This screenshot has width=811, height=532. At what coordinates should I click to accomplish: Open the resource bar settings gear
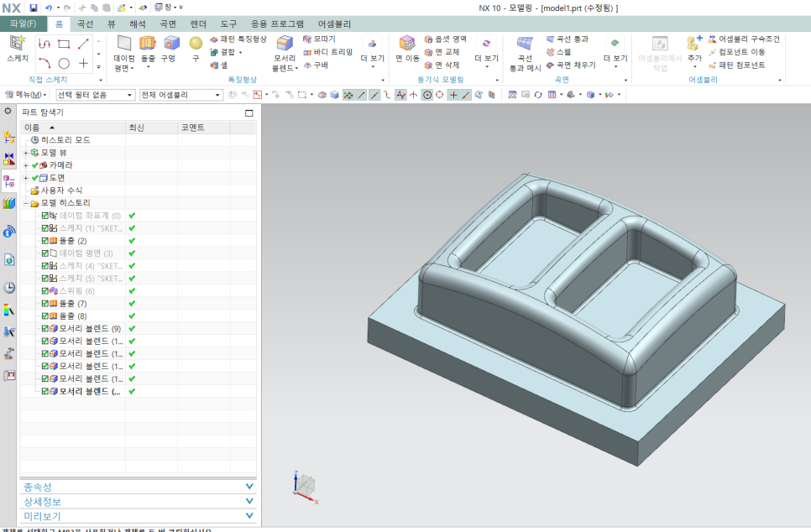tap(8, 111)
